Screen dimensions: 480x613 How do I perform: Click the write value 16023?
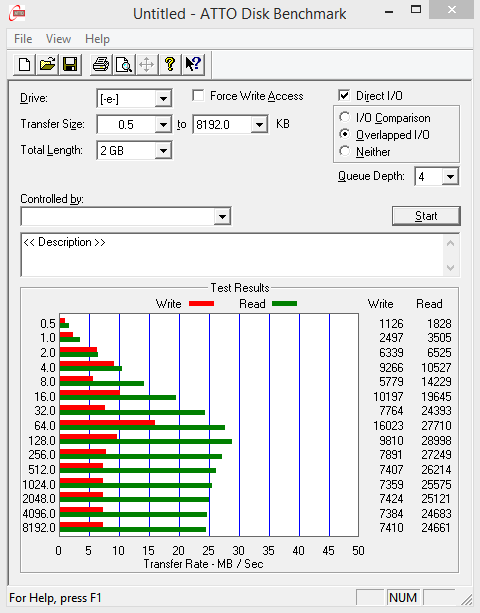coord(388,425)
